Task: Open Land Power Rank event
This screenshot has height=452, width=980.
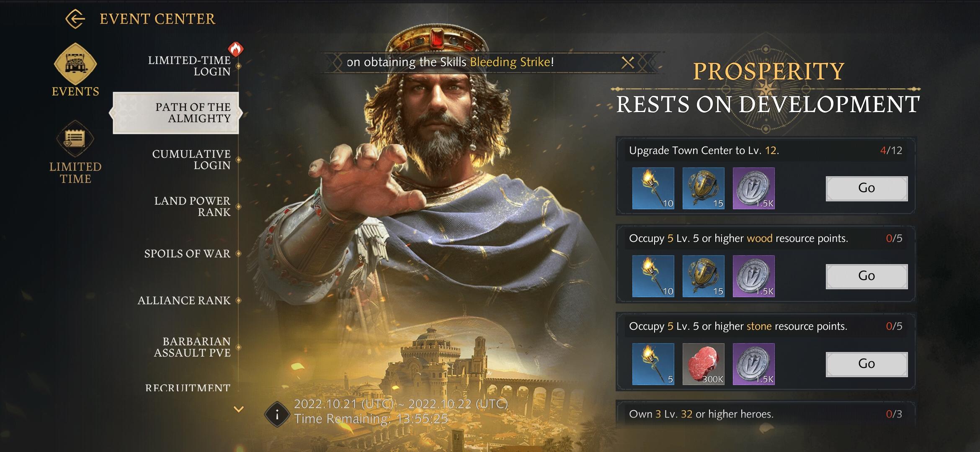Action: pyautogui.click(x=193, y=206)
